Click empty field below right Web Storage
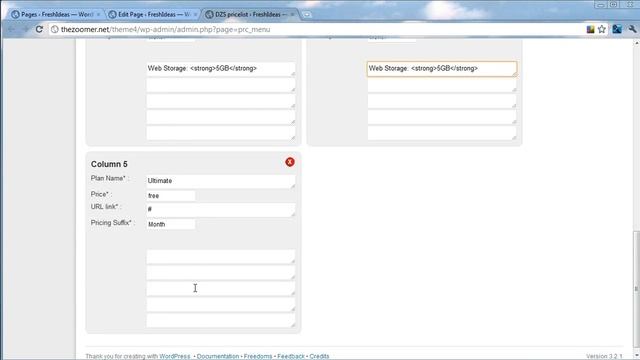 [442, 85]
